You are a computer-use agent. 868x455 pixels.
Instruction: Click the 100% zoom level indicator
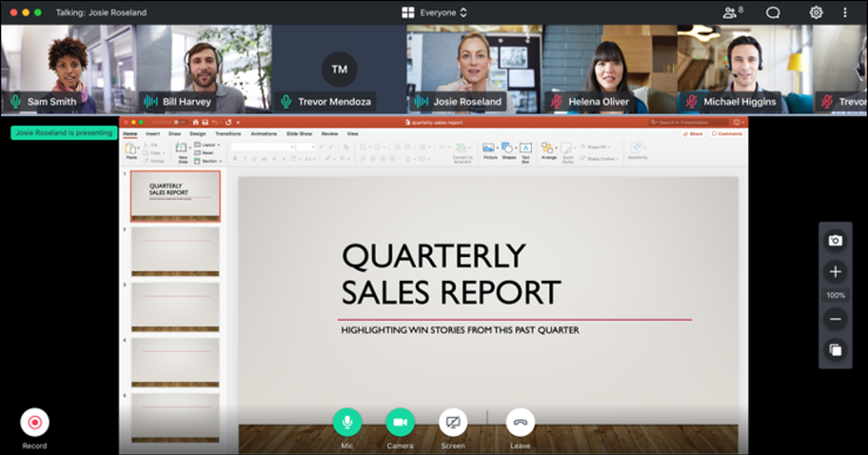(836, 296)
